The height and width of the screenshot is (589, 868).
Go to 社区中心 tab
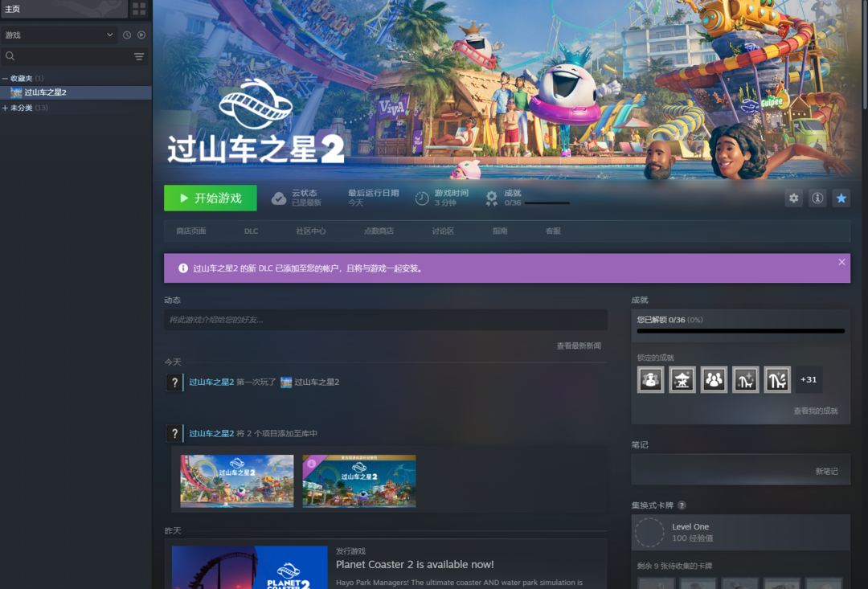pyautogui.click(x=311, y=231)
